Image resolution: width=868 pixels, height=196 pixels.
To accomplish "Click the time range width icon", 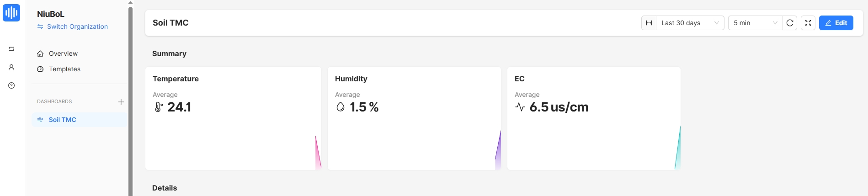I will [649, 23].
